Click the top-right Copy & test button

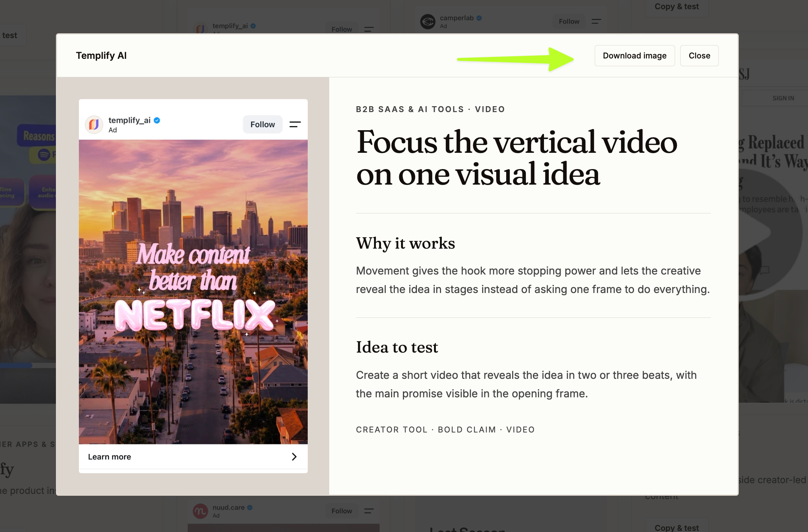pos(677,7)
